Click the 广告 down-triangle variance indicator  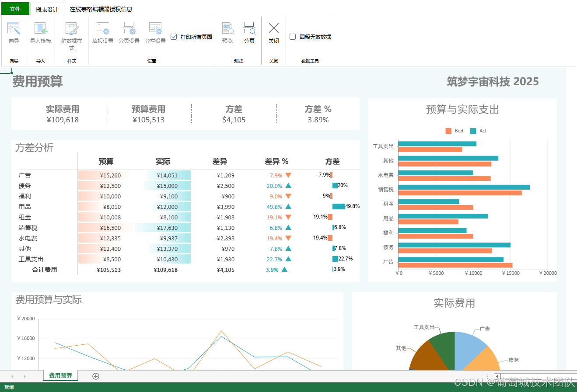pos(288,175)
